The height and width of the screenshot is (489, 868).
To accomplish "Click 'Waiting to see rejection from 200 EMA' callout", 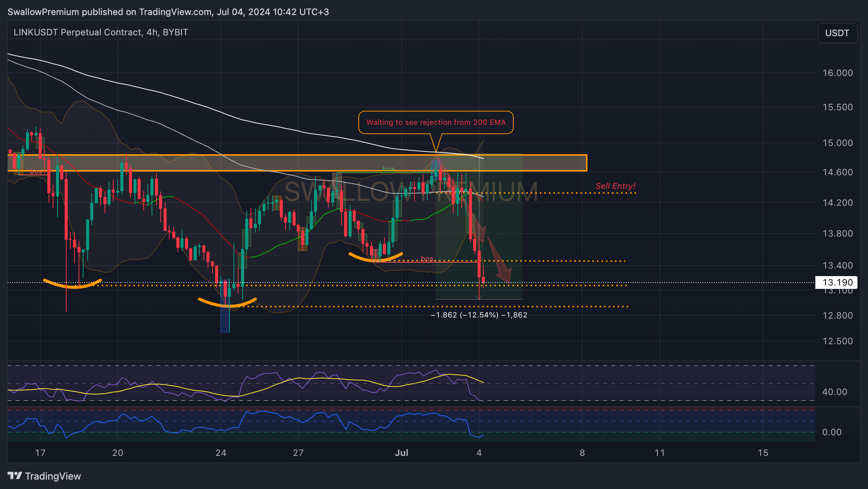I will [x=436, y=122].
